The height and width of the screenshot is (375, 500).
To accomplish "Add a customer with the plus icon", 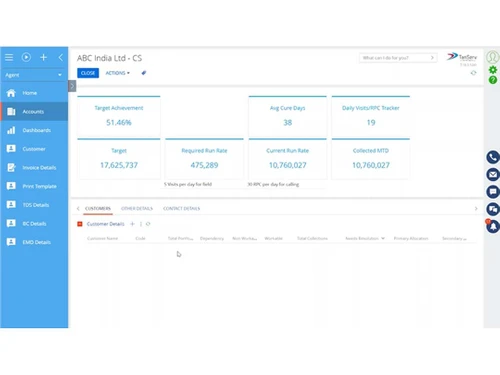I will tap(132, 224).
